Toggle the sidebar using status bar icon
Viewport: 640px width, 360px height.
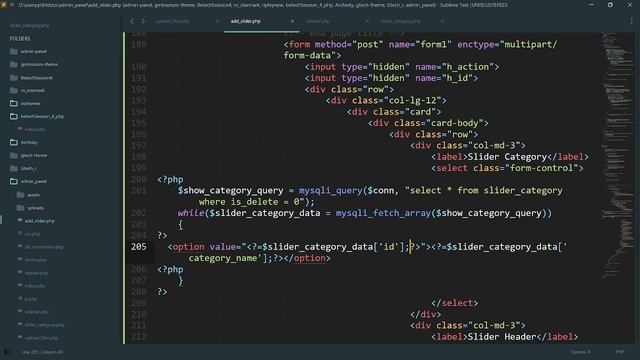pyautogui.click(x=8, y=351)
